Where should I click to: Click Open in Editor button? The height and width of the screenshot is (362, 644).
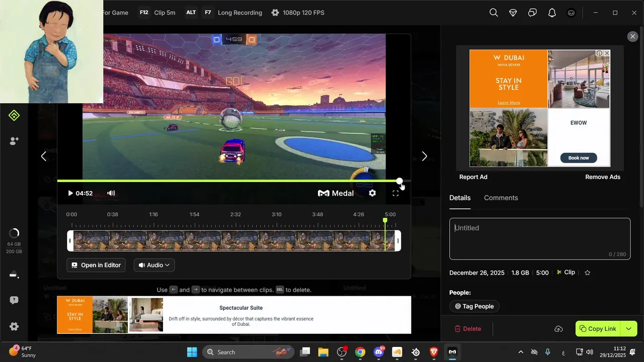tap(96, 265)
